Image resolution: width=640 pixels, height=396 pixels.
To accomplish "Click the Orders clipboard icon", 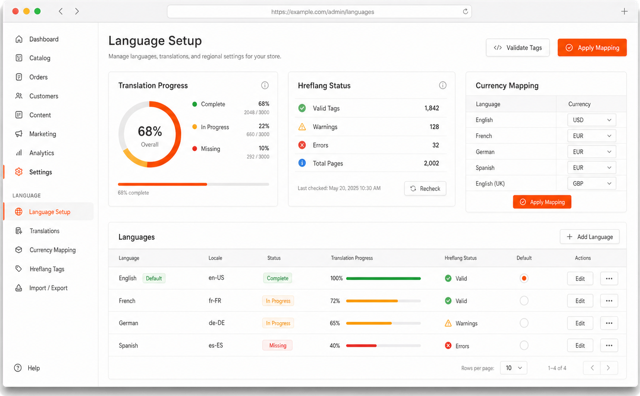I will pos(19,77).
